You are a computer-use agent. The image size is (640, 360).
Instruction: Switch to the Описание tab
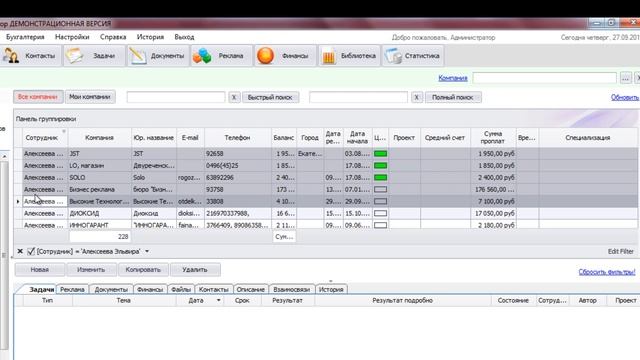251,289
